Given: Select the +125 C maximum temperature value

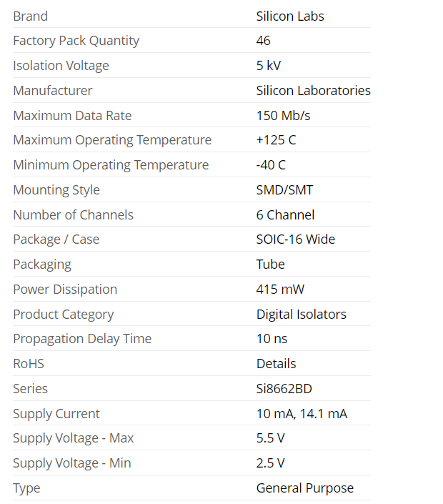Looking at the screenshot, I should click(x=276, y=140).
